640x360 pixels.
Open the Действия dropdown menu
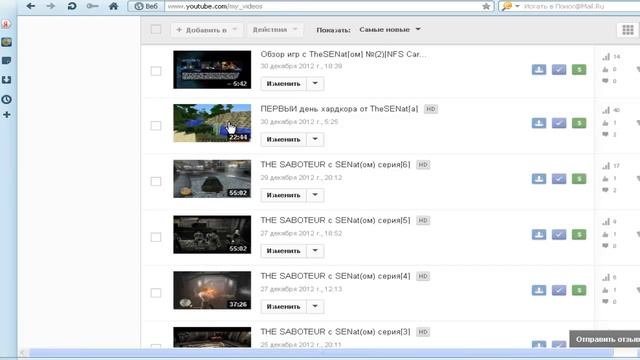pos(275,30)
